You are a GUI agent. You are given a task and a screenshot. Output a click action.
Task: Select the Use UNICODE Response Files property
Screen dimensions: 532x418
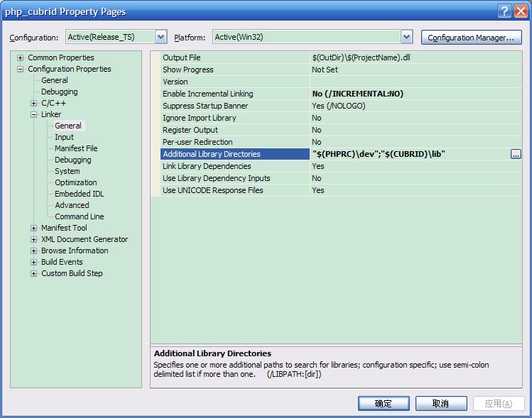(x=212, y=190)
